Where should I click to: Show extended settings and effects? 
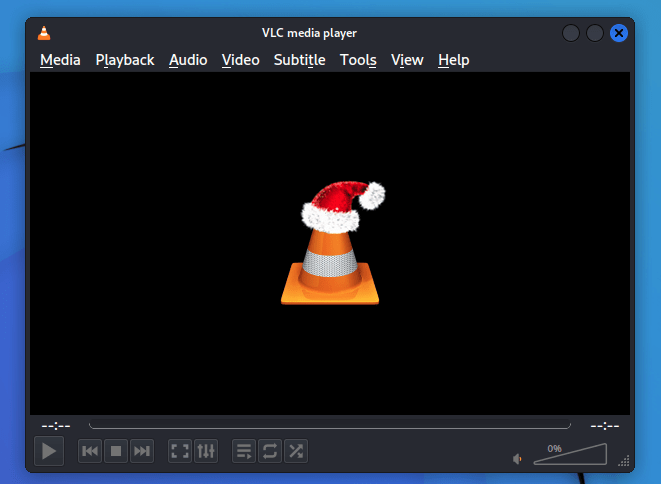[x=206, y=451]
